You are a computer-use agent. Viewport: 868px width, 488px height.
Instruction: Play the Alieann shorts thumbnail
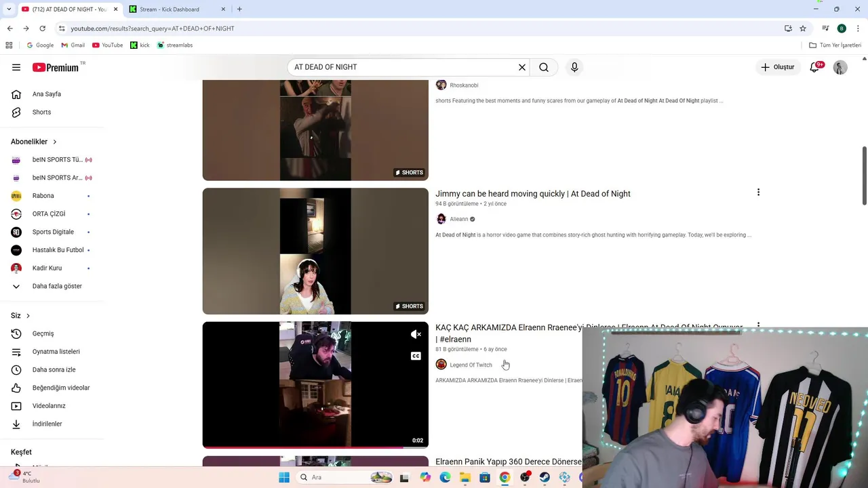pyautogui.click(x=315, y=251)
